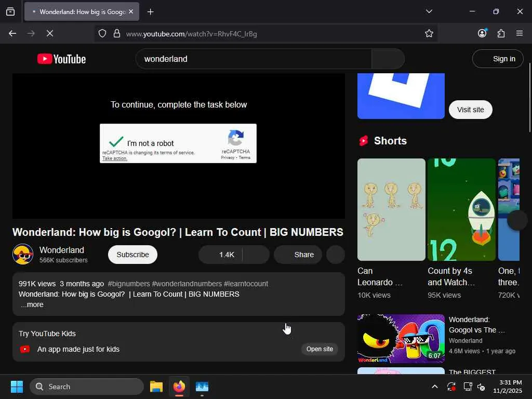The width and height of the screenshot is (532, 399).
Task: Open the Windows Start menu
Action: tap(17, 387)
